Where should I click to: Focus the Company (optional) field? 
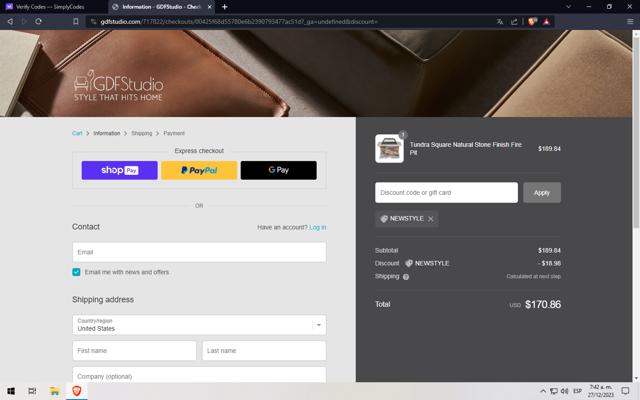point(199,375)
